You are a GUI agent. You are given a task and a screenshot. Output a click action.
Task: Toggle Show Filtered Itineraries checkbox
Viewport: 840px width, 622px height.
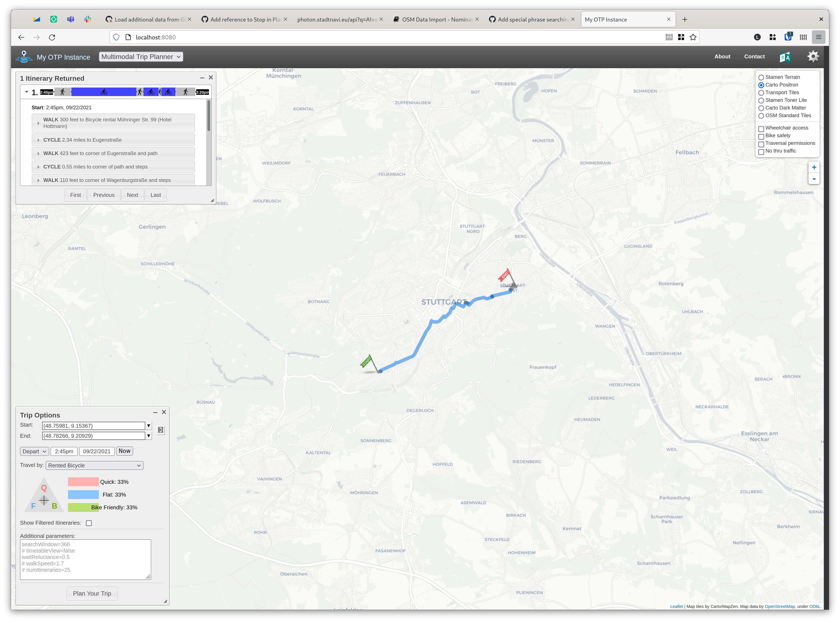(x=89, y=523)
